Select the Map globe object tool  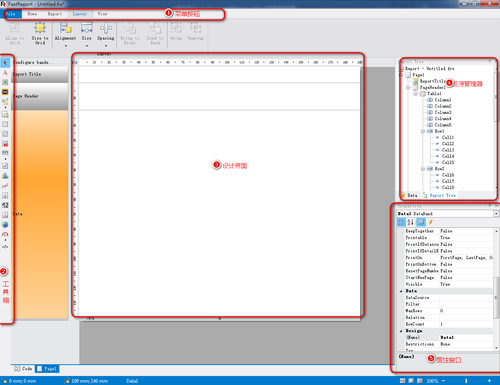(x=5, y=224)
